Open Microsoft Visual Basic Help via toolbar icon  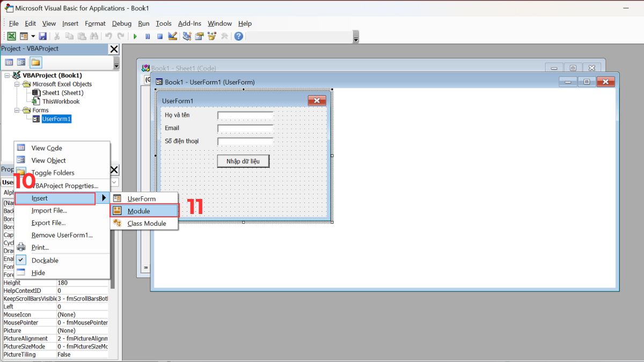point(238,35)
